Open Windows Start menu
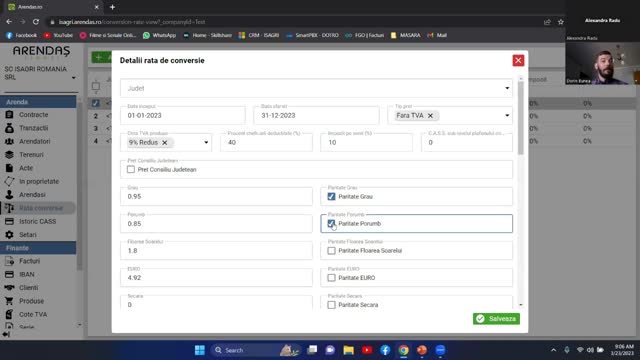640x360 pixels. (x=200, y=350)
